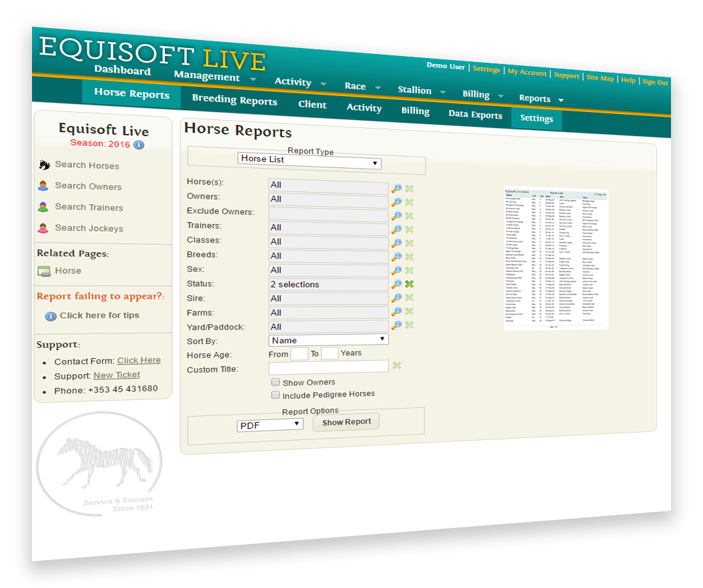
Task: Open search lookup for Sire field
Action: [396, 297]
